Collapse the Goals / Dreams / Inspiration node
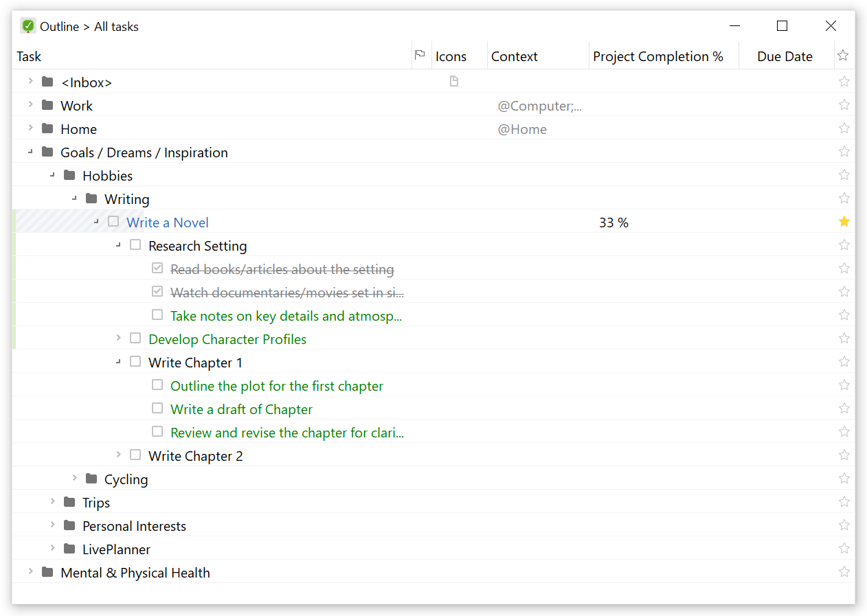 coord(30,151)
